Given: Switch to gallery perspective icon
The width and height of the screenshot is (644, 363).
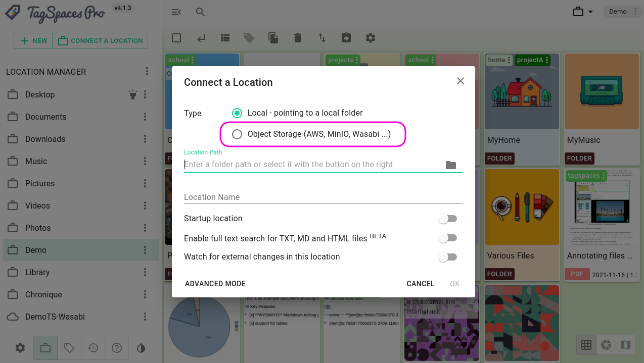Looking at the screenshot, I should tap(606, 345).
